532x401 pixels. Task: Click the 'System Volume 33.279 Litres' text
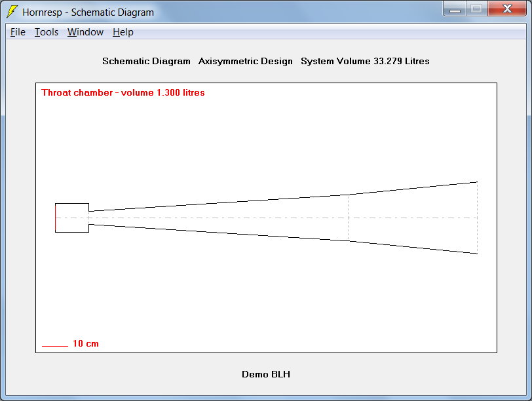[x=365, y=61]
